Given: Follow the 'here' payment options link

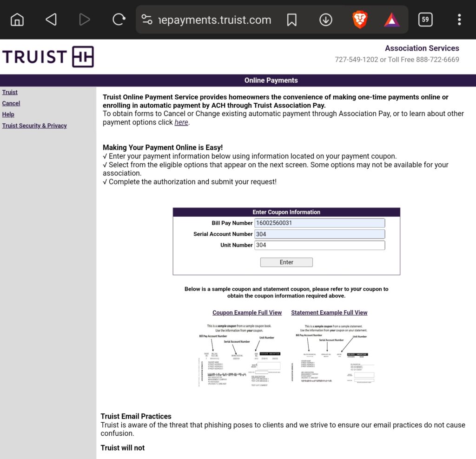Looking at the screenshot, I should coord(181,122).
